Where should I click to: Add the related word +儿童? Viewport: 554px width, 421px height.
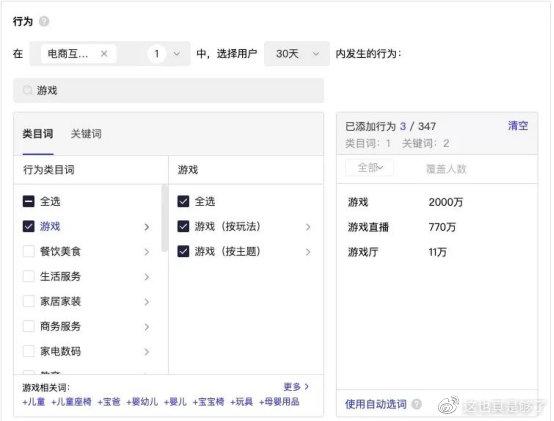[x=34, y=402]
